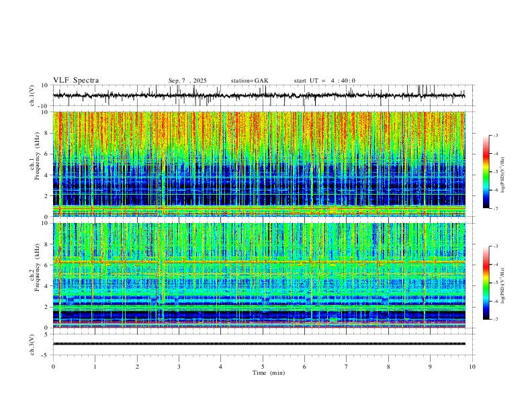Click the "8" kHz tick on ch.2 frequency axis
Image resolution: width=532 pixels, height=411 pixels.
[x=48, y=244]
